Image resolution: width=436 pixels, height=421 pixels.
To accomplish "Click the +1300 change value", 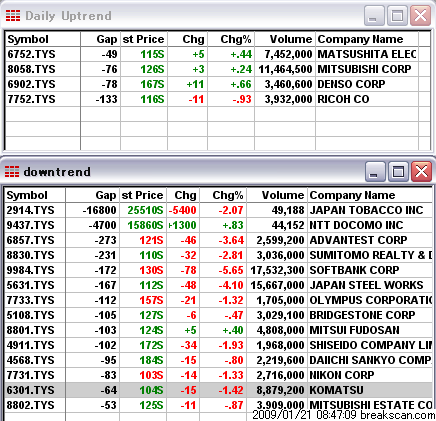I will coord(183,225).
